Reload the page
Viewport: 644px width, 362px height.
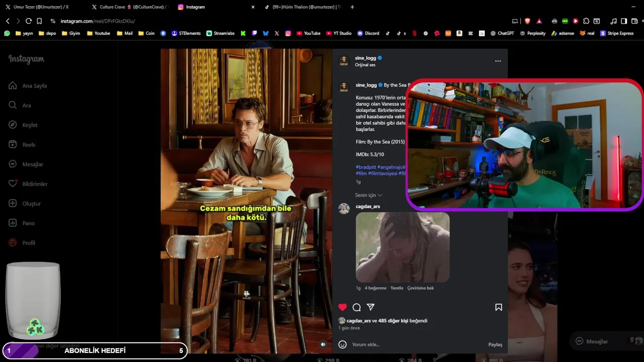(x=29, y=21)
